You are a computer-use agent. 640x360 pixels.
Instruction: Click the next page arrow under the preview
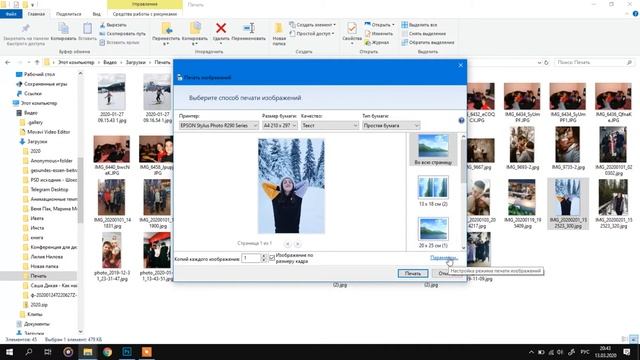pos(298,244)
